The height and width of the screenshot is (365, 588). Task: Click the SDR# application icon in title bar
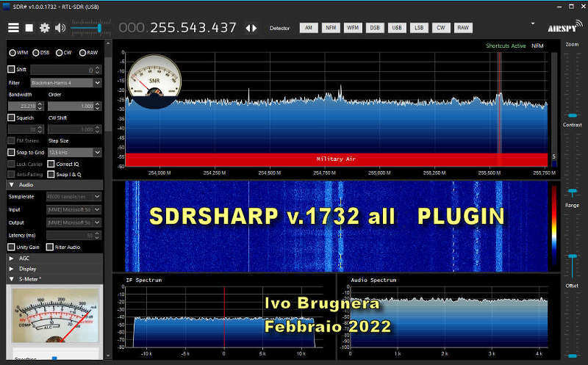pos(7,7)
